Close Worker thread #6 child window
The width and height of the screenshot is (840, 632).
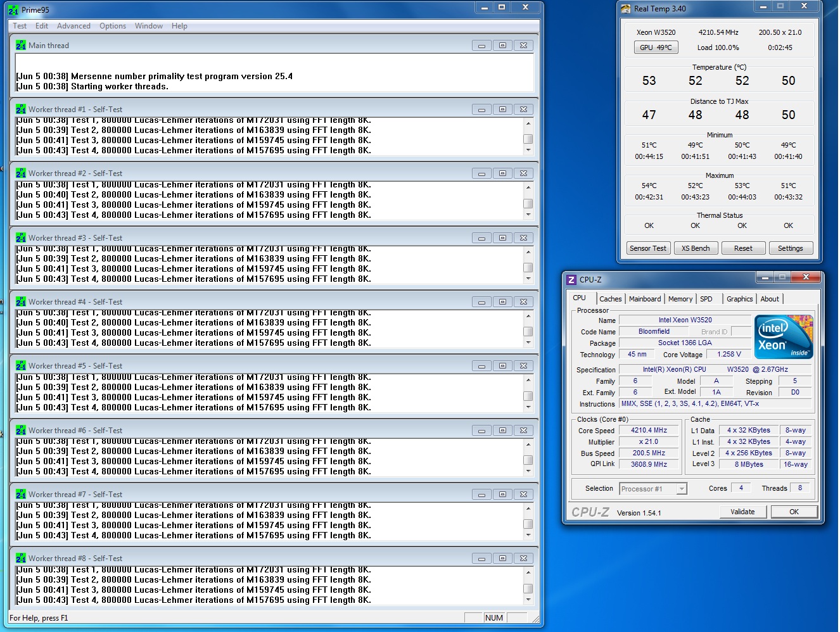(523, 431)
